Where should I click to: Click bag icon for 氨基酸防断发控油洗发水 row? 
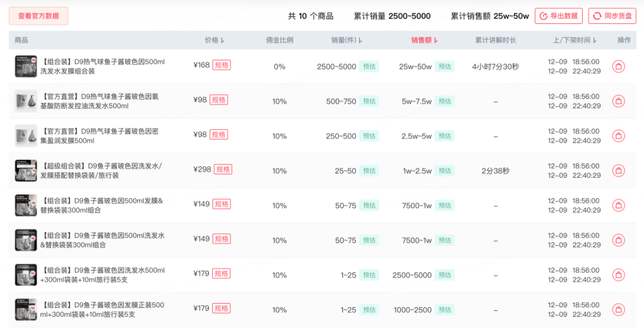(x=618, y=101)
